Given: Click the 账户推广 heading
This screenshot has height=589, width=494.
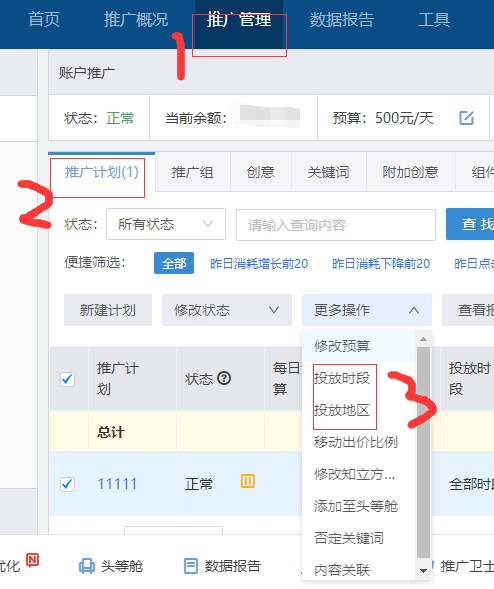Looking at the screenshot, I should click(x=86, y=73).
